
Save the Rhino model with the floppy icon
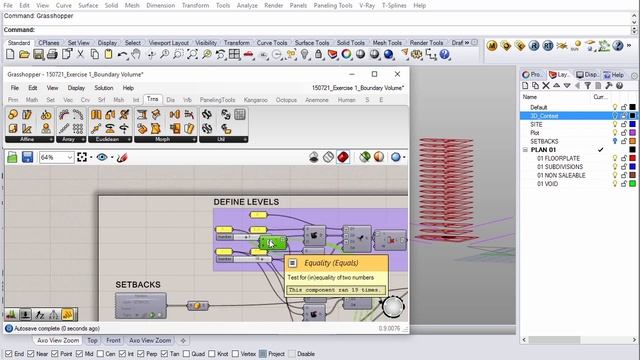pyautogui.click(x=38, y=54)
